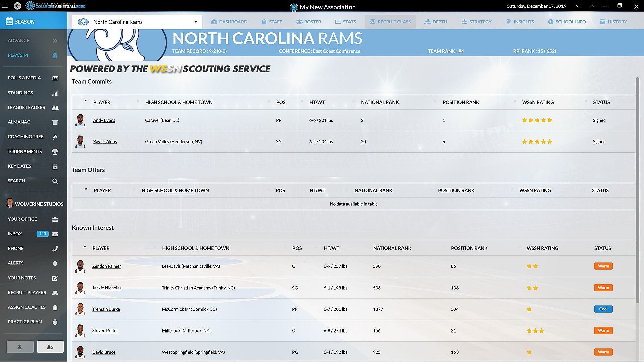Viewport: 644px width, 362px height.
Task: Expand the Advance double-chevron
Action: [x=55, y=41]
